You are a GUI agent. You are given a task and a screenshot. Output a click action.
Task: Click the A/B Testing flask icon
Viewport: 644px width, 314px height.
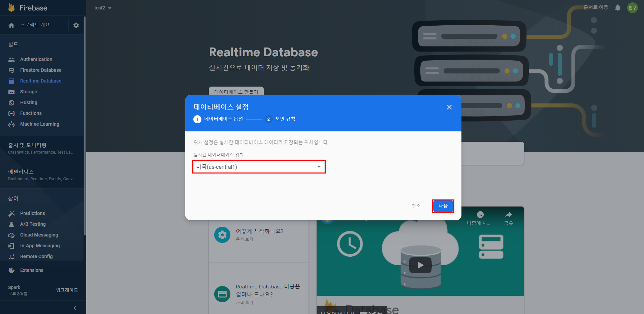[11, 224]
